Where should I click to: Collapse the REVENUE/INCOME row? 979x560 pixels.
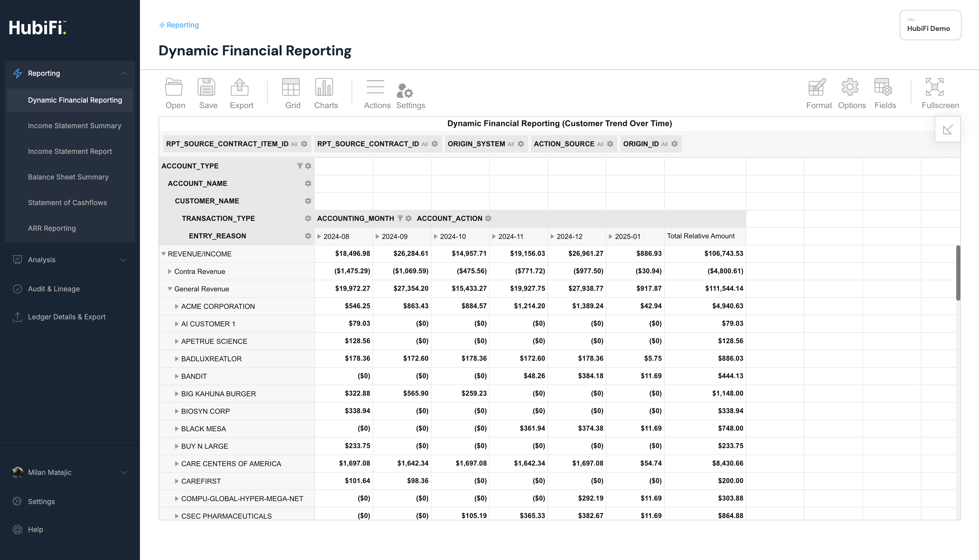point(164,254)
